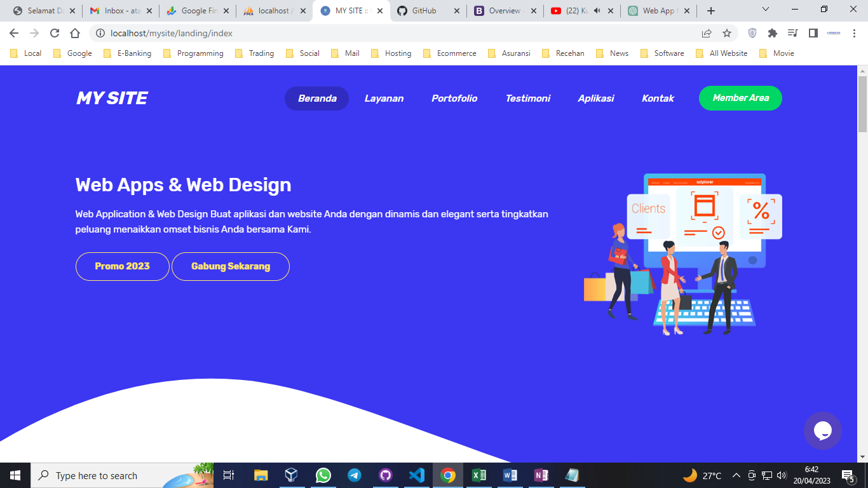
Task: Open the tab search chevron dropdown
Action: click(x=764, y=10)
